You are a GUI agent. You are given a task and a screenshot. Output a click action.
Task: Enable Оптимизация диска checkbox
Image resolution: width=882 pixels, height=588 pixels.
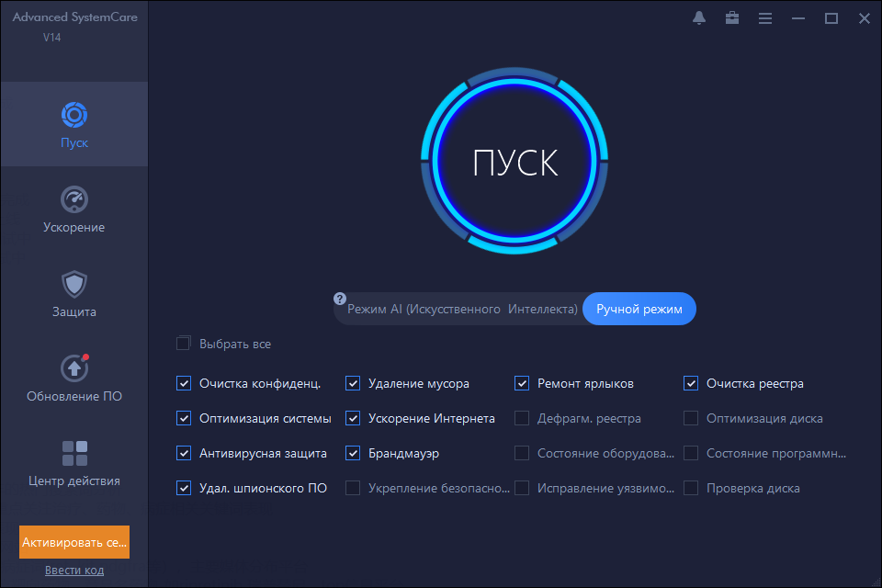pos(691,418)
